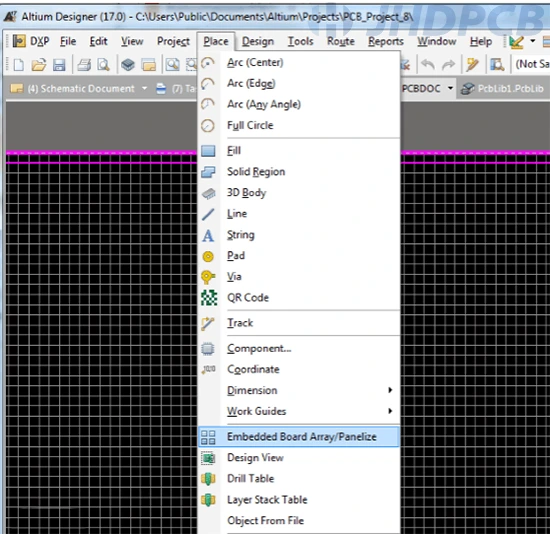The height and width of the screenshot is (534, 550).
Task: Choose Design View menu entry
Action: [299, 458]
